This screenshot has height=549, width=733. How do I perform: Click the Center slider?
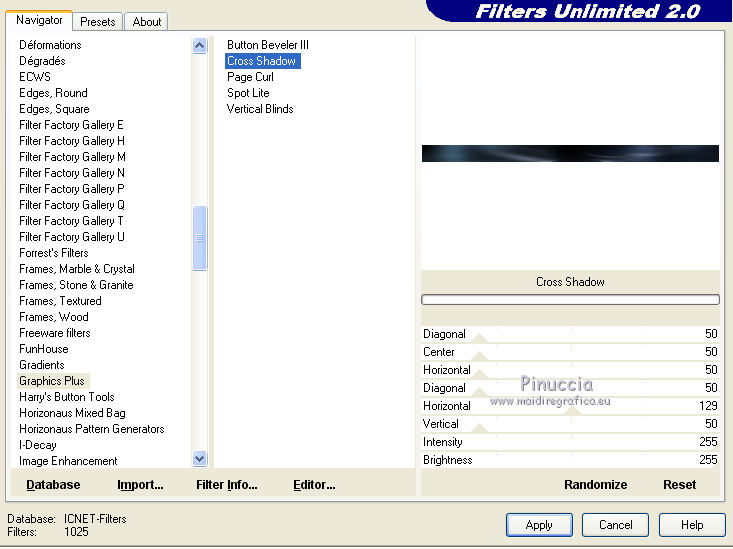[570, 352]
